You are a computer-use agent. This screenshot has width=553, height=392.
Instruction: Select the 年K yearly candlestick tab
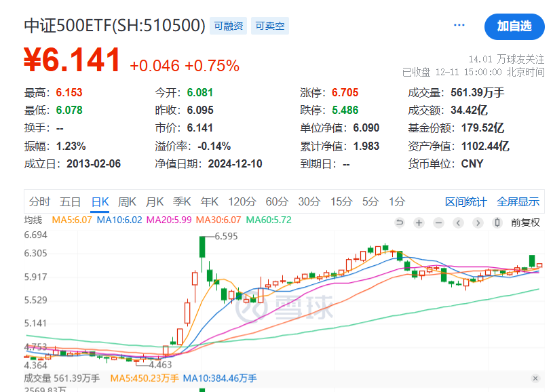[209, 201]
